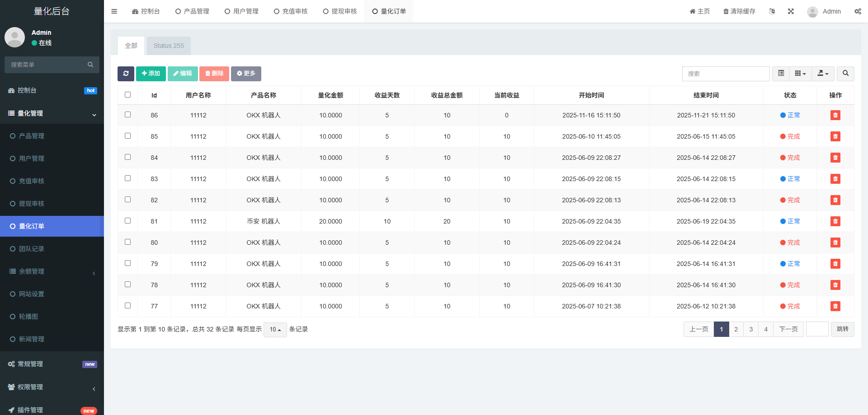Open 充值审核 in the sidebar menu
The image size is (868, 415).
[32, 181]
